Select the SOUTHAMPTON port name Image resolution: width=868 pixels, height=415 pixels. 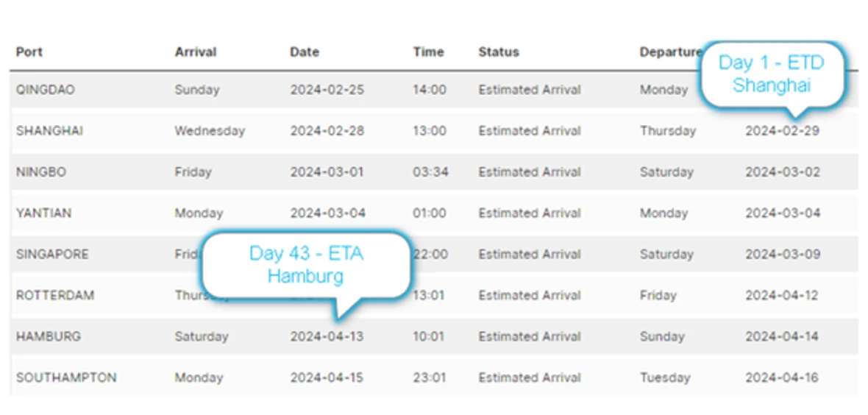pos(66,378)
